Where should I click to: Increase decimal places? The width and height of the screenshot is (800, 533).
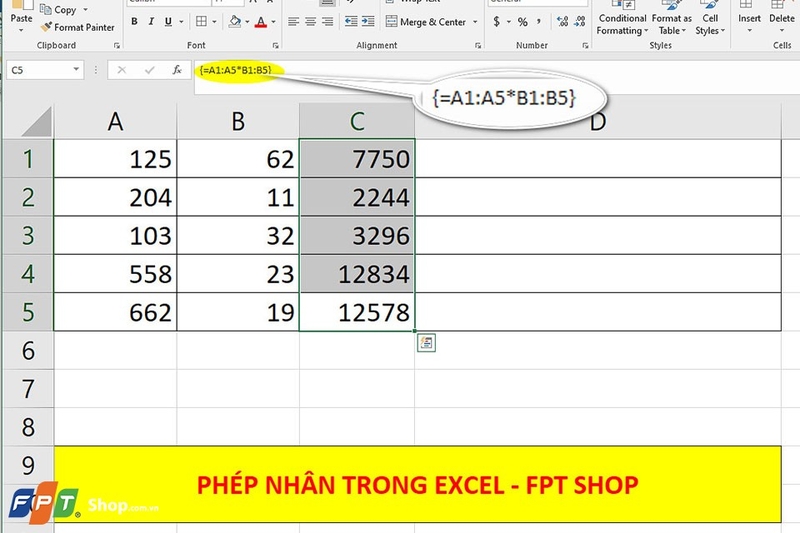click(562, 21)
